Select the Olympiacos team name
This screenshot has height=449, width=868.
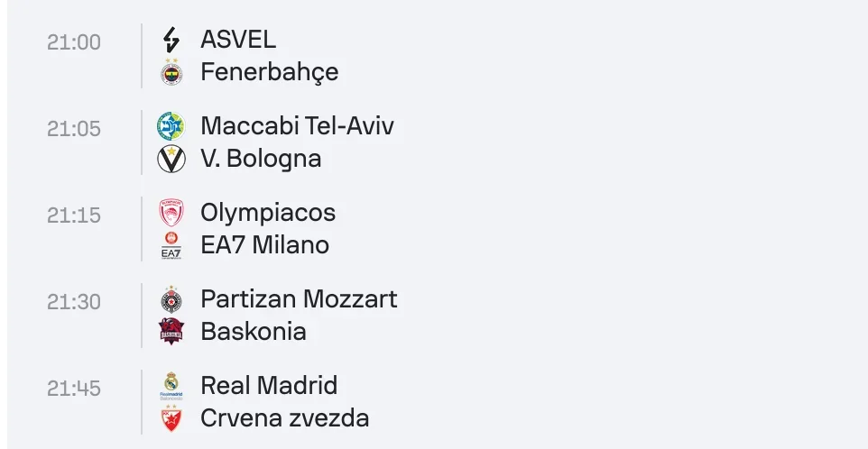268,213
